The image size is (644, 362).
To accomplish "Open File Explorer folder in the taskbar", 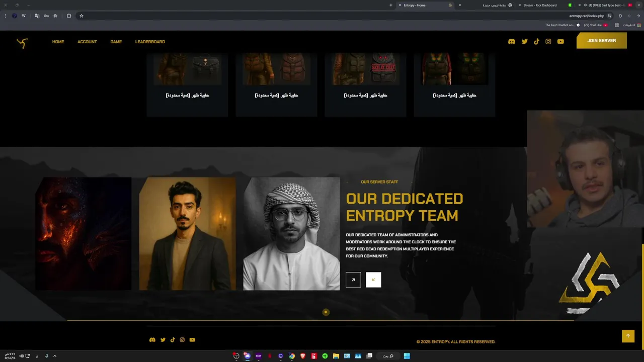I will click(x=336, y=356).
